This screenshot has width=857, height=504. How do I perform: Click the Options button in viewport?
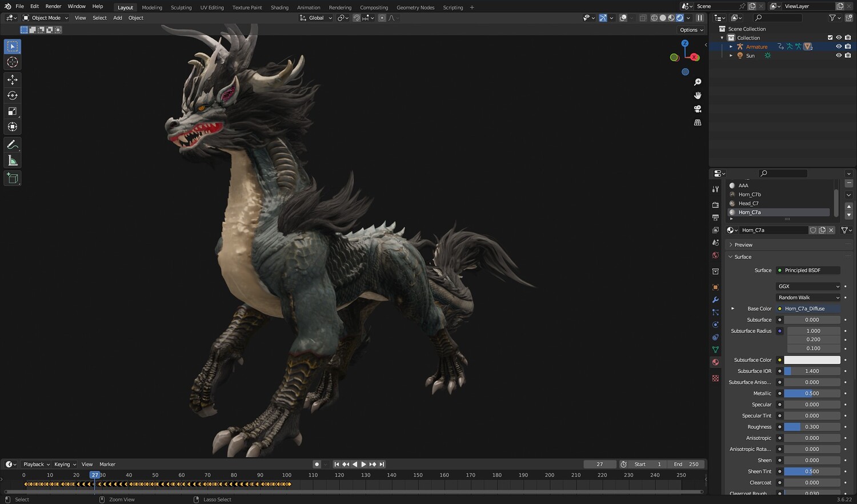point(691,30)
